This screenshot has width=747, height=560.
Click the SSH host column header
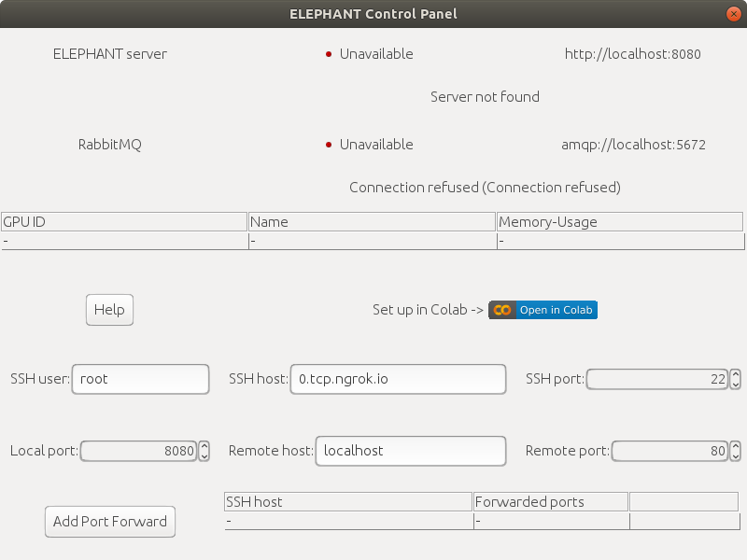[x=348, y=502]
